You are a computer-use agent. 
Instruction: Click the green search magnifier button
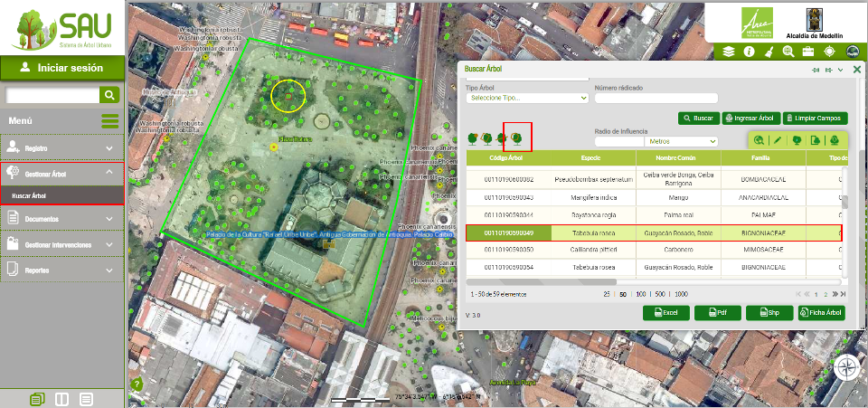click(x=109, y=95)
